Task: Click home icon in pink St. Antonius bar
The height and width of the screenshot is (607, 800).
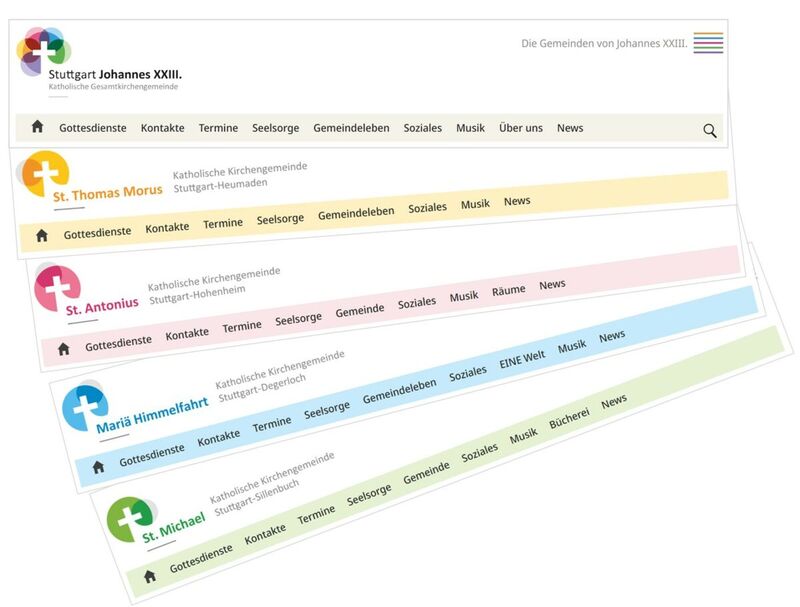Action: tap(64, 349)
